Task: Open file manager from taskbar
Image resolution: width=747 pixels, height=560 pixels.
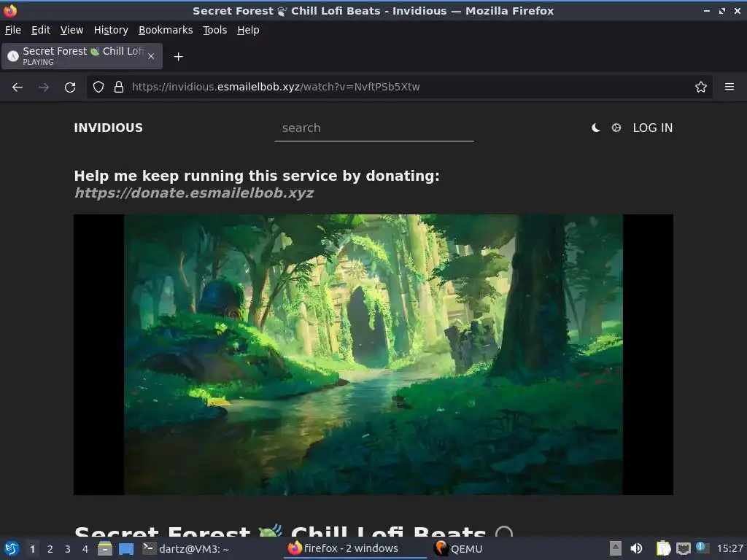Action: point(105,548)
